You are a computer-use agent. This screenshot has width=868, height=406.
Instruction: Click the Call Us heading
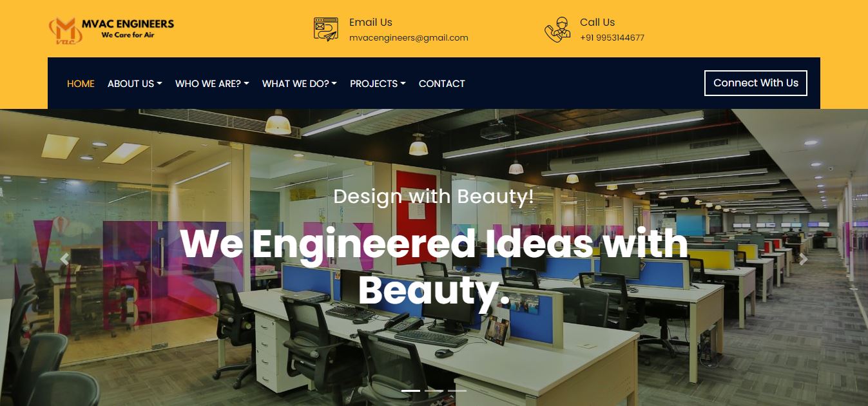(597, 23)
